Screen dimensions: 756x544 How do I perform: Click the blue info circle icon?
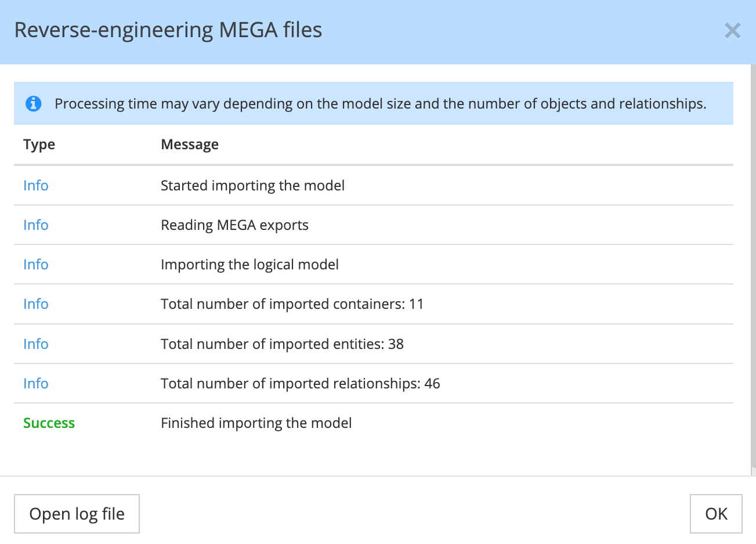pyautogui.click(x=34, y=104)
